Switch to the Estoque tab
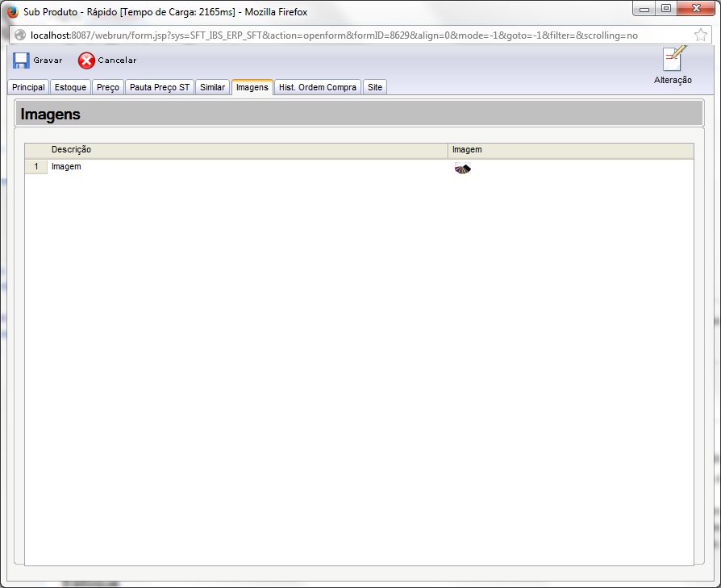Screen dimensions: 721x588 (x=70, y=87)
